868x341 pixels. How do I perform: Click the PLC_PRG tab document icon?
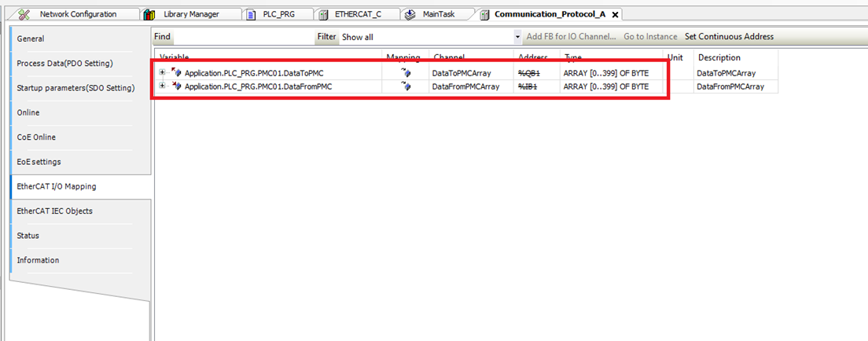pyautogui.click(x=251, y=14)
